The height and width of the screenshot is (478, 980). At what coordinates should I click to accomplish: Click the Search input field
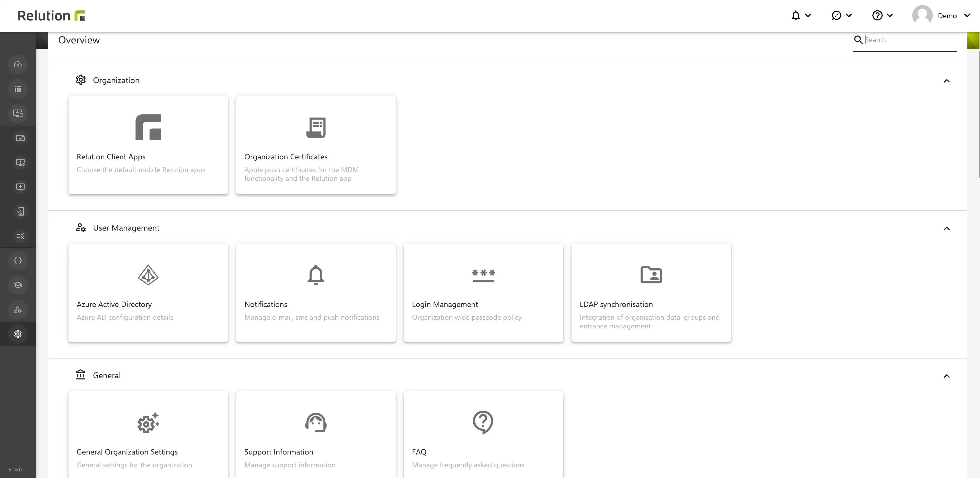tap(910, 40)
